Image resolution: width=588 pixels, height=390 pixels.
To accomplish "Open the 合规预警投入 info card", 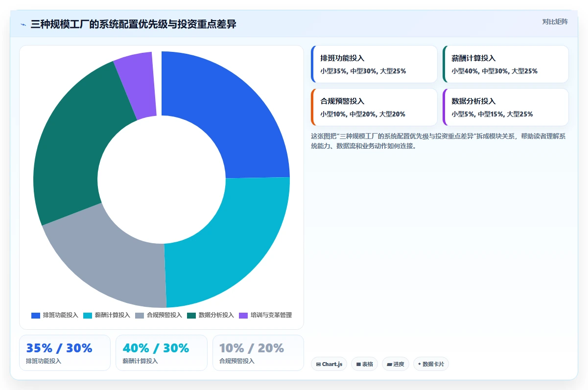I will click(x=374, y=107).
